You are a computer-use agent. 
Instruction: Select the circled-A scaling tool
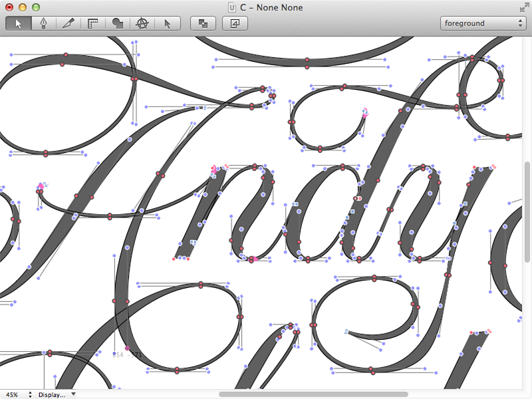[142, 23]
